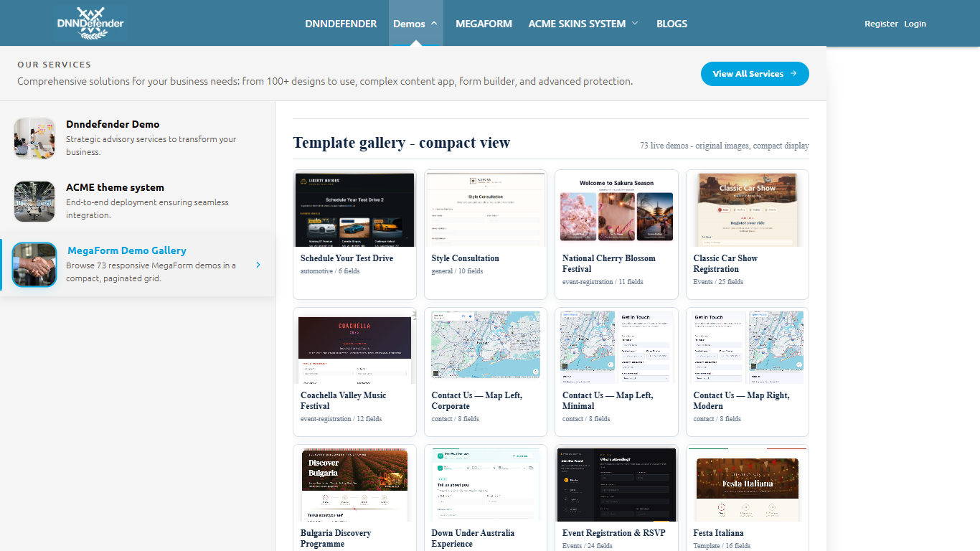Open the Style Consultation template thumbnail
The width and height of the screenshot is (980, 551).
pos(486,209)
